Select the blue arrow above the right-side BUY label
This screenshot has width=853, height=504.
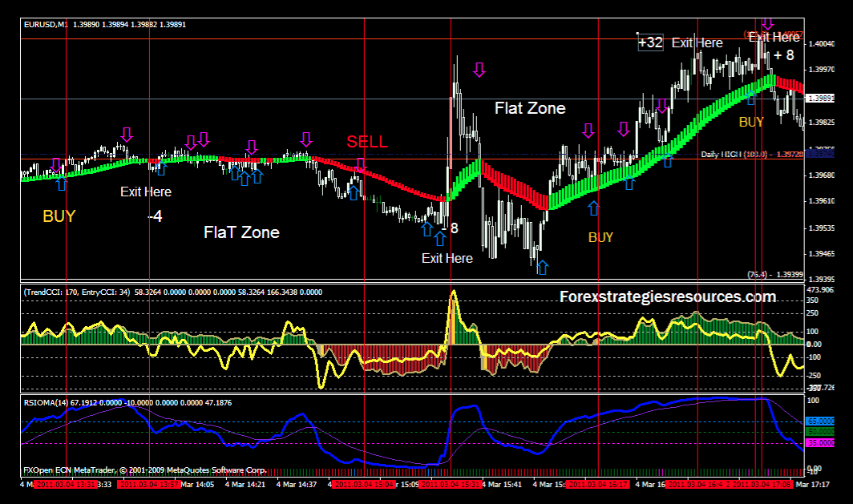(x=751, y=98)
